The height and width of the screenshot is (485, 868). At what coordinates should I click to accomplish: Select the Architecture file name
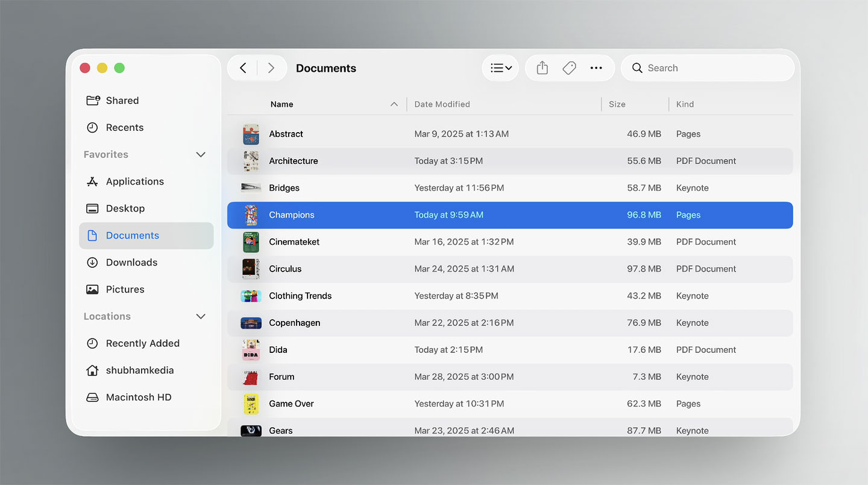point(293,161)
